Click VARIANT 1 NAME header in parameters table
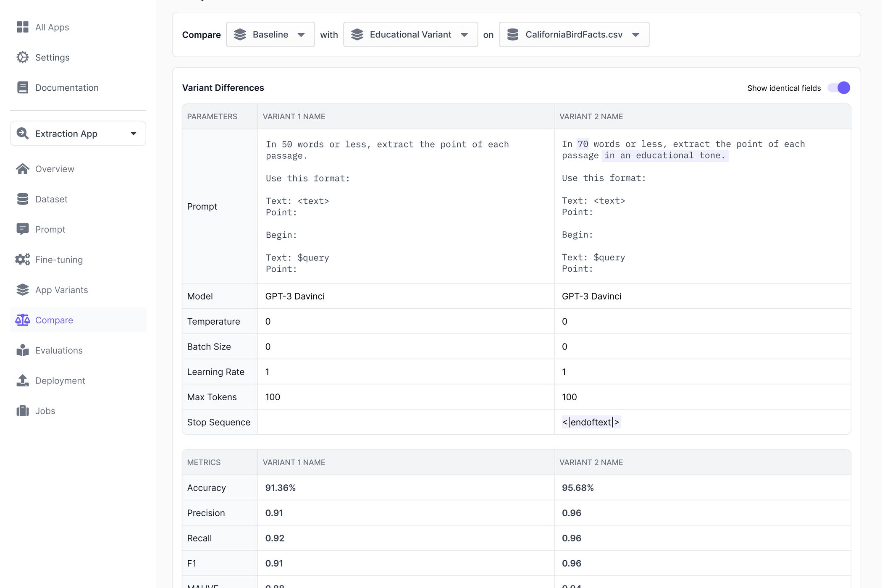882x588 pixels. click(294, 116)
